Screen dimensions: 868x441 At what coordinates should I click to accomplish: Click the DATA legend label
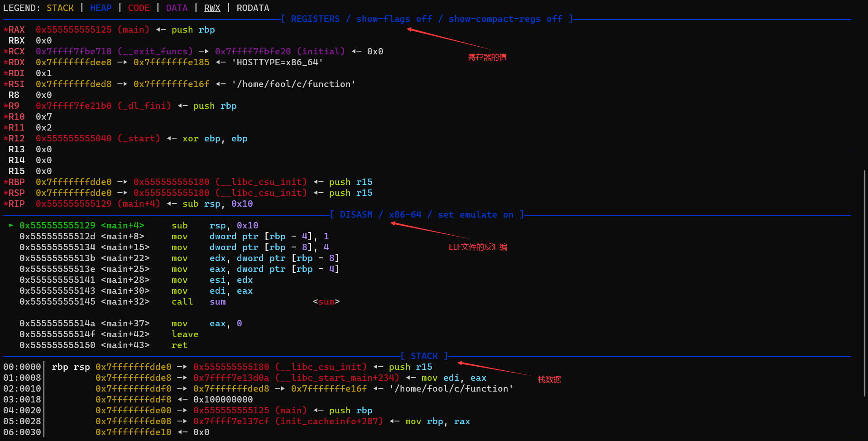click(x=177, y=8)
